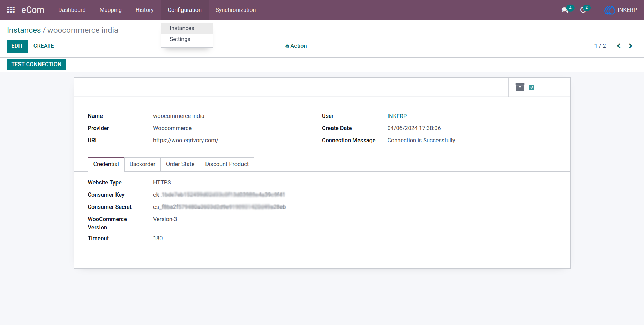Image resolution: width=644 pixels, height=325 pixels.
Task: Collapse the Configuration menu
Action: [185, 10]
